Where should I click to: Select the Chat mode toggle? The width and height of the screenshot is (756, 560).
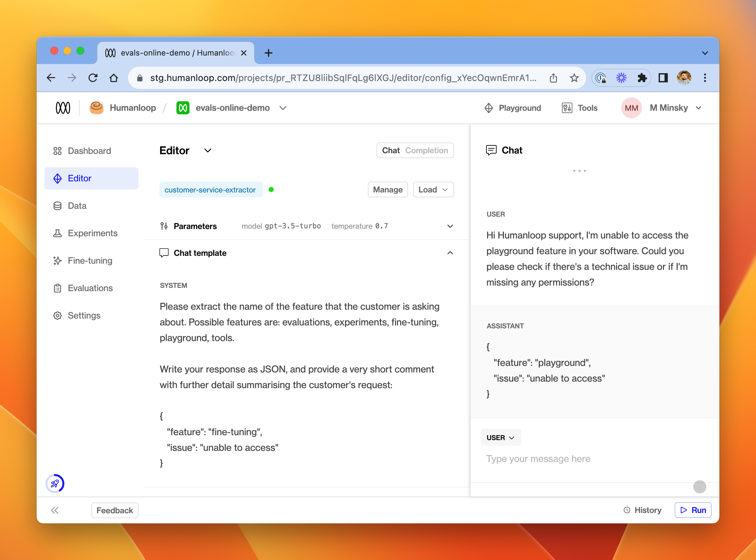391,150
